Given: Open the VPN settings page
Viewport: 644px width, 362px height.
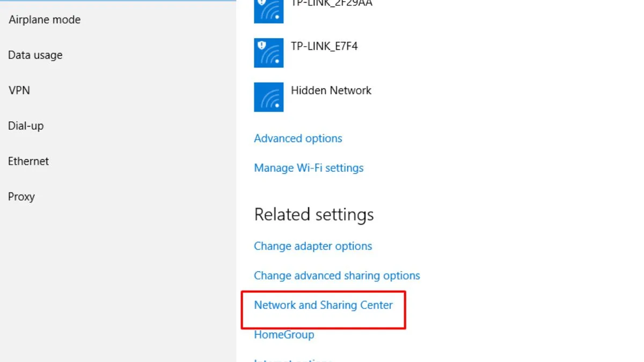Looking at the screenshot, I should [19, 90].
